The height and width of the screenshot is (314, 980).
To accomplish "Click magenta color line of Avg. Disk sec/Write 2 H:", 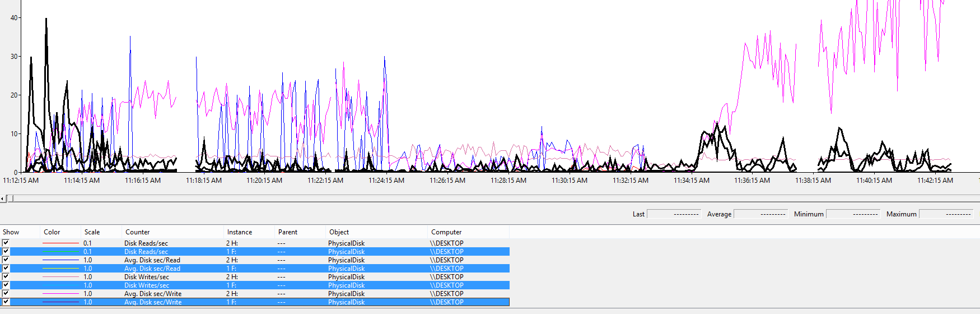I will pos(60,294).
